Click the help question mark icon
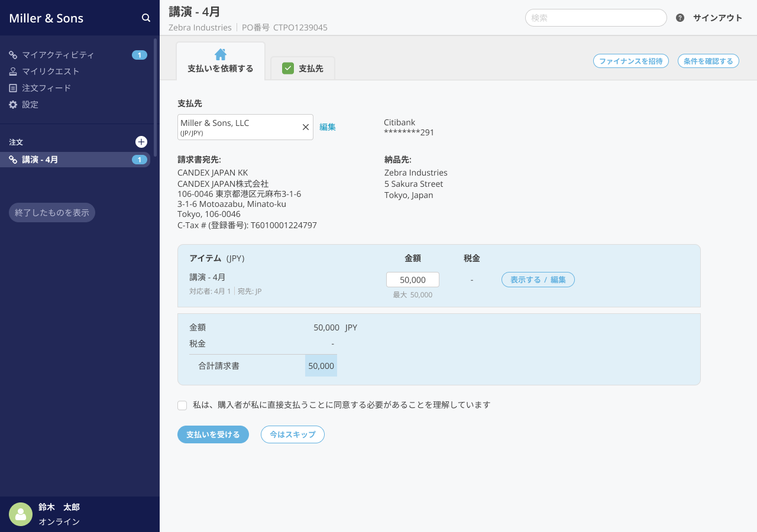 pos(680,18)
